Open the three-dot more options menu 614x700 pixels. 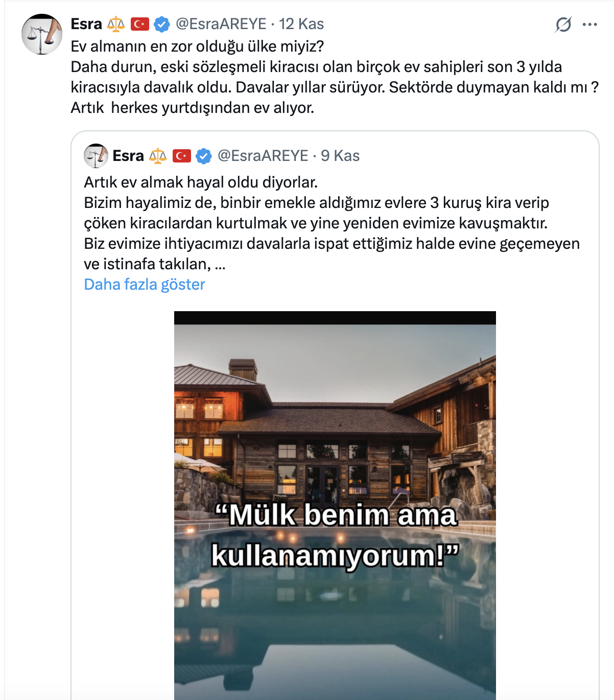589,25
